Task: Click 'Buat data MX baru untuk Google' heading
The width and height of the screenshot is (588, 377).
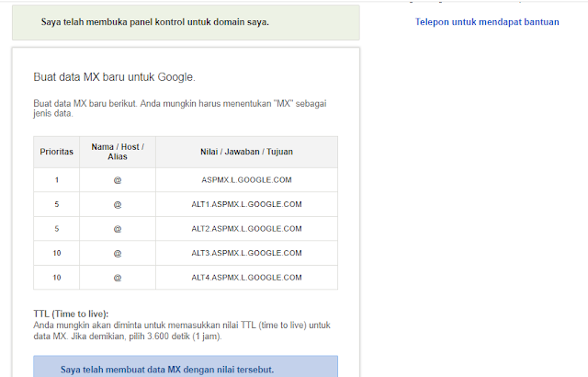Action: click(114, 77)
